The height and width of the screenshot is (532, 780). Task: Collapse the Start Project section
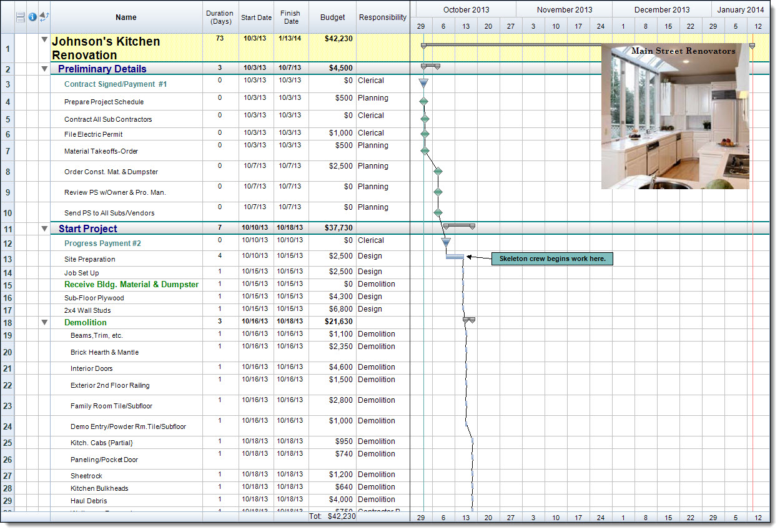[44, 229]
